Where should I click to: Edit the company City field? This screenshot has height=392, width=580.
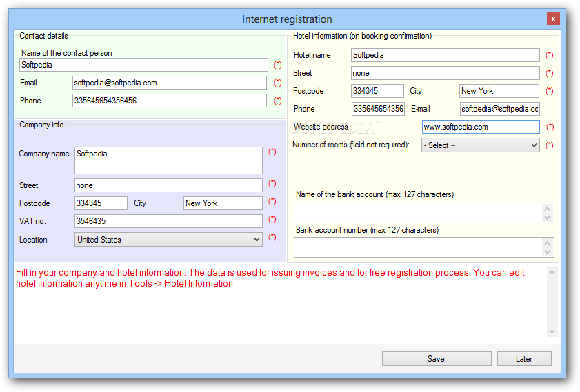click(x=223, y=203)
